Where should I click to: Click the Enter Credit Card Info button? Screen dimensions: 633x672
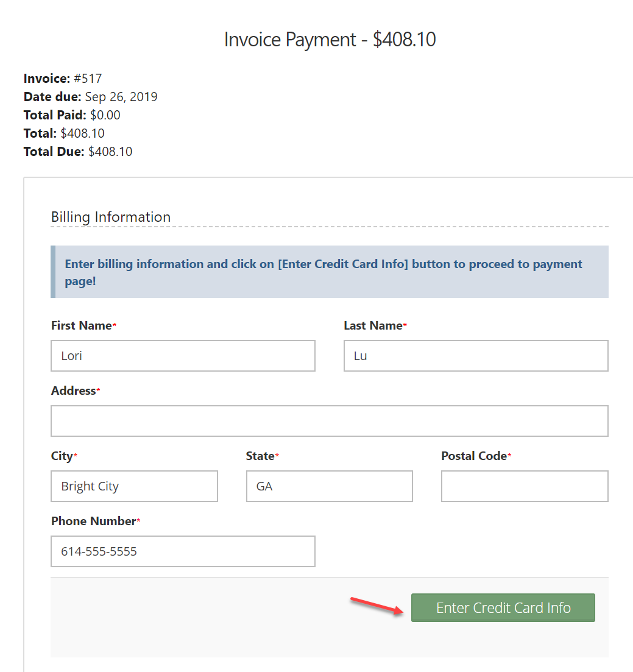click(x=503, y=608)
